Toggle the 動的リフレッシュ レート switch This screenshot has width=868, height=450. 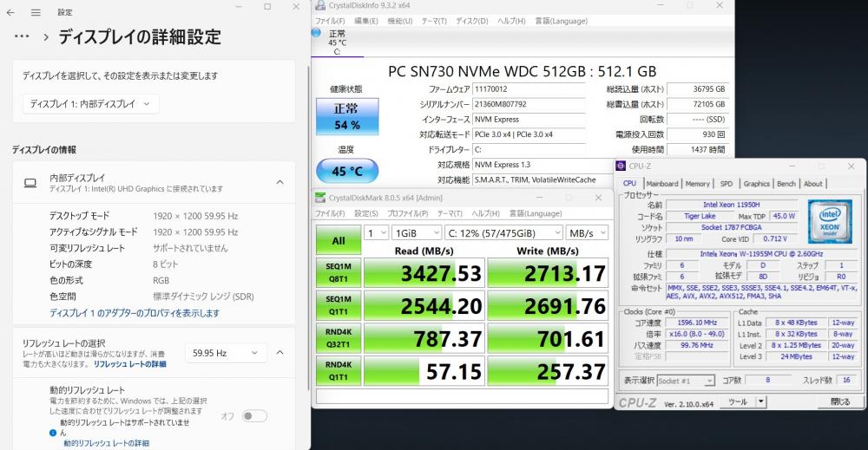point(254,415)
